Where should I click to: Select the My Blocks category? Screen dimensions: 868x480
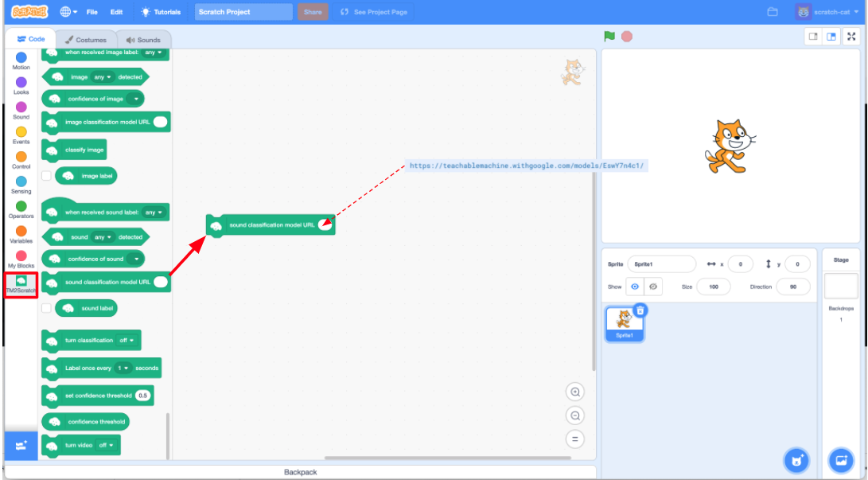coord(21,259)
